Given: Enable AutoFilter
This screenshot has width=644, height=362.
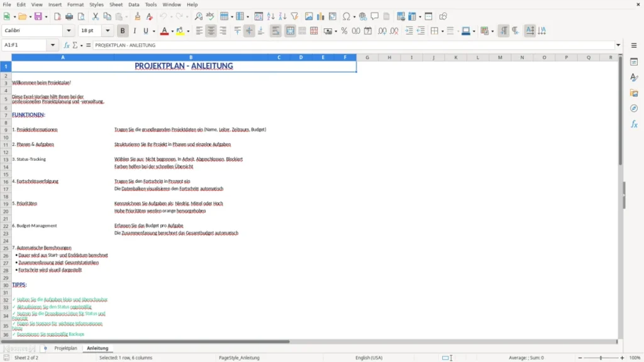Looking at the screenshot, I should pos(294,16).
